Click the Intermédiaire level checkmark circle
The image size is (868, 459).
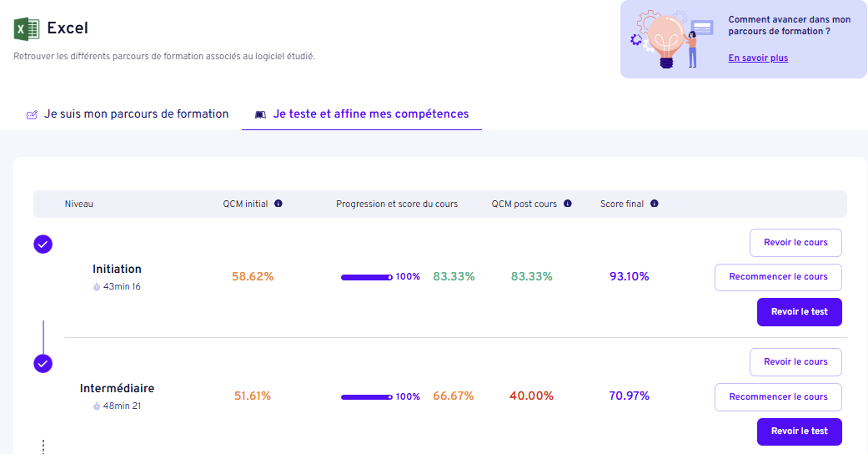point(43,364)
